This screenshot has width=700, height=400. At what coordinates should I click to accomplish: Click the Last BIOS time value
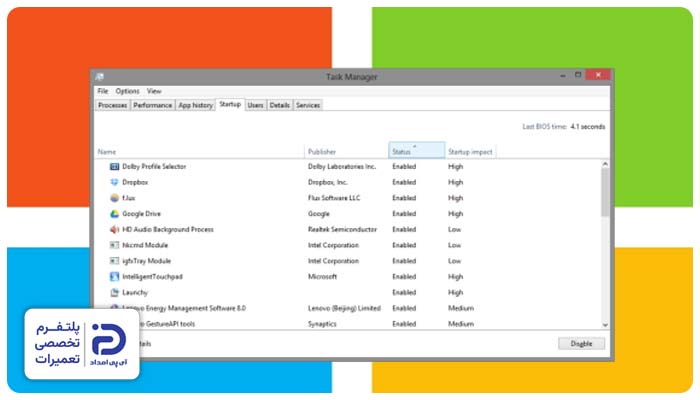[588, 127]
